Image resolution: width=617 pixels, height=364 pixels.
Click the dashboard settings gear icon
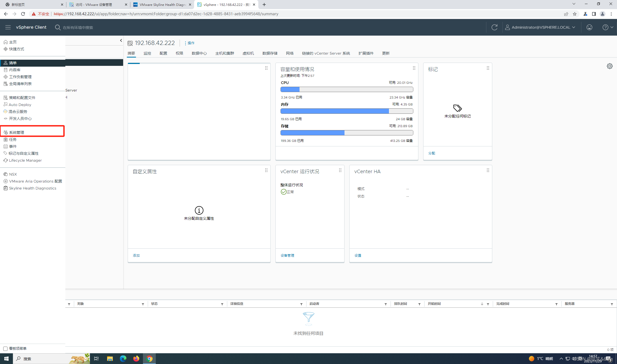[610, 66]
